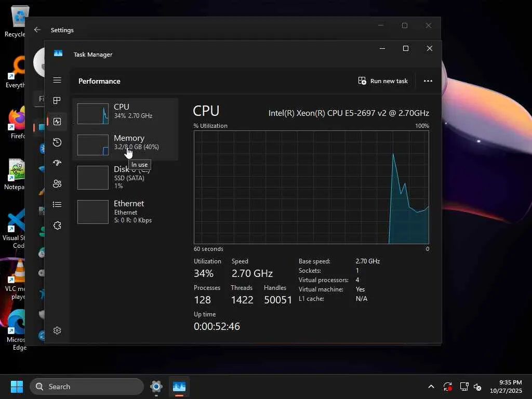532x399 pixels.
Task: Click the taskbar Search box
Action: coord(87,387)
